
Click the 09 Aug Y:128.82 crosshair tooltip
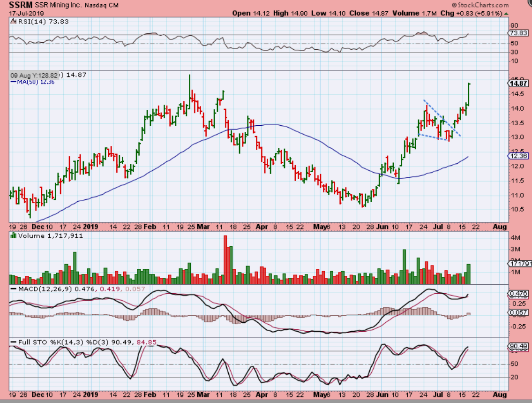point(34,76)
